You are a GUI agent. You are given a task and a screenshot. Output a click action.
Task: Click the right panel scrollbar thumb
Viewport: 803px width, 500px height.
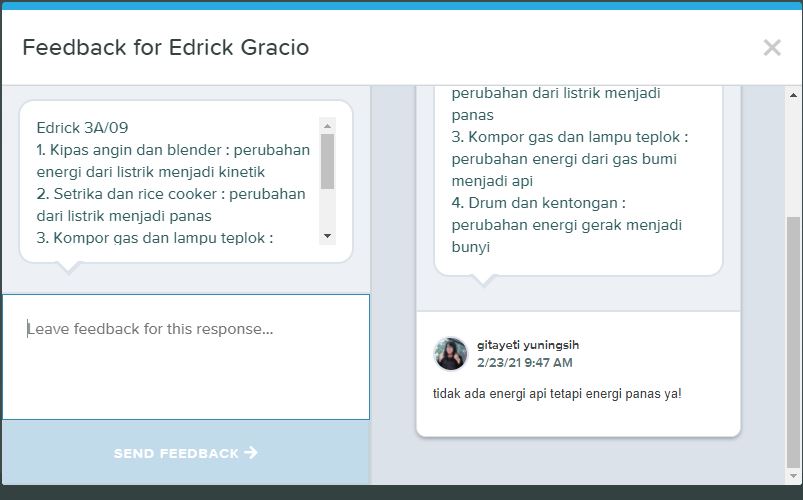click(793, 341)
